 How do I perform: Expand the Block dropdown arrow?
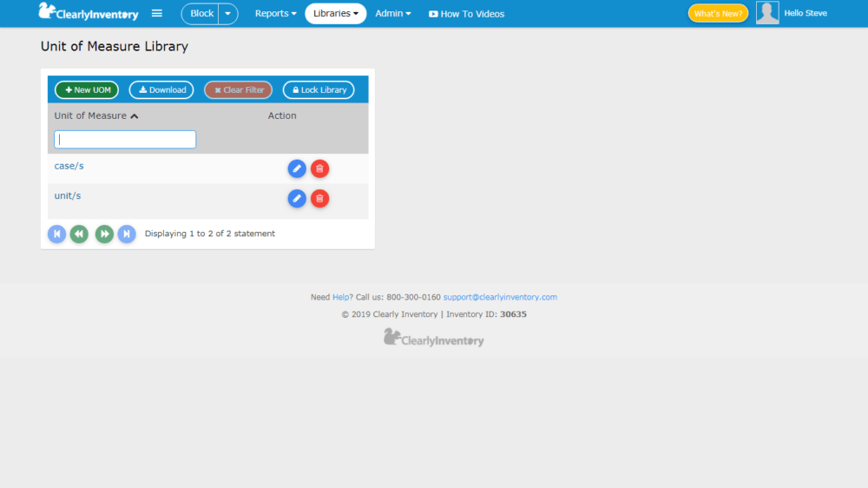click(x=228, y=14)
